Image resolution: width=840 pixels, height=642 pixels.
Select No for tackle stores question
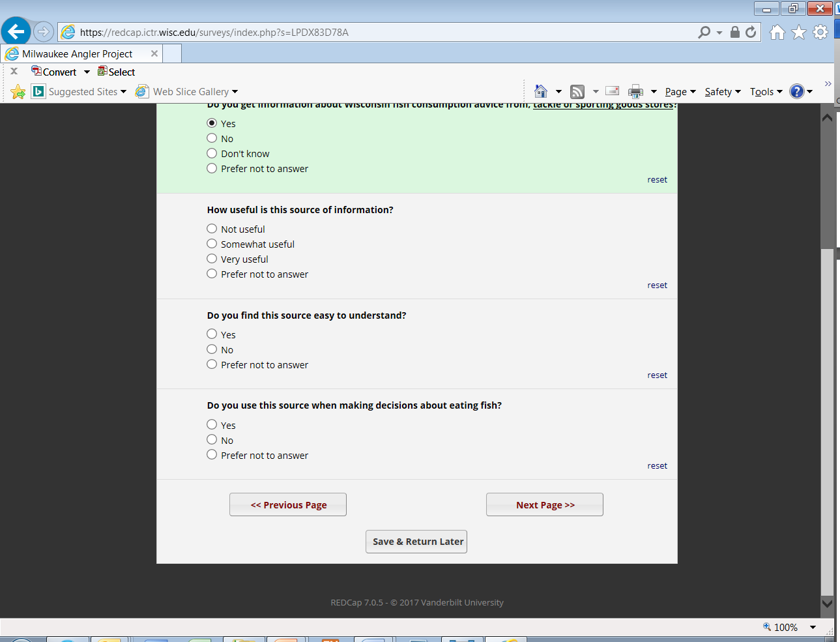pos(212,138)
